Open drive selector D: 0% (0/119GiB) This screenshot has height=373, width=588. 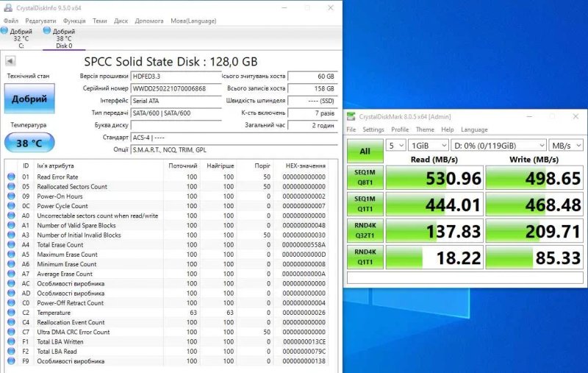click(498, 145)
